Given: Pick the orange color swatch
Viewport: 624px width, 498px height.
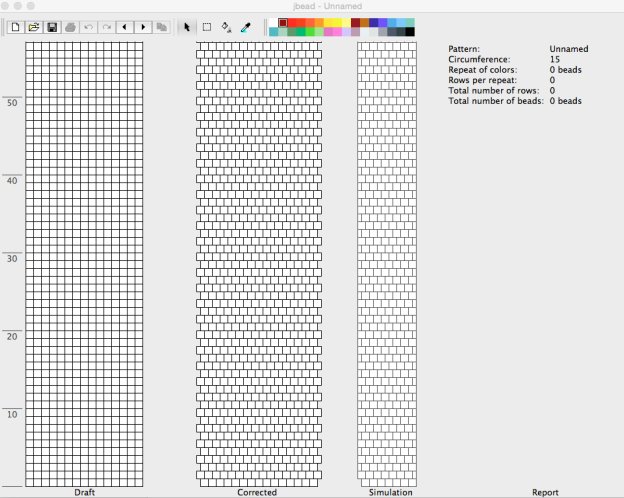Looking at the screenshot, I should click(318, 22).
